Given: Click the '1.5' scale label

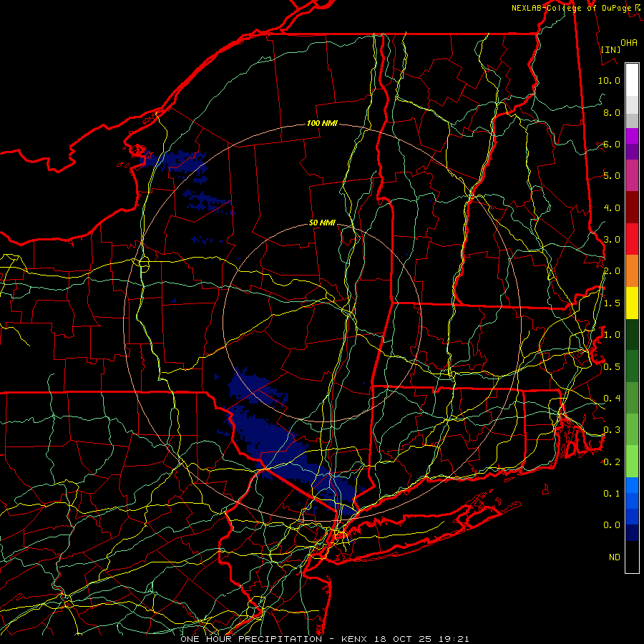Looking at the screenshot, I should pos(612,303).
